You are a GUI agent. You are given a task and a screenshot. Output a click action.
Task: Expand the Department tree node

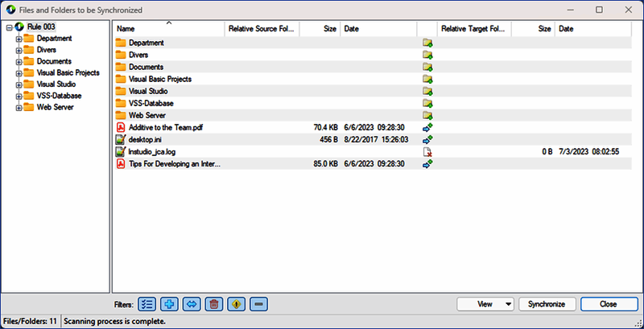click(x=18, y=39)
